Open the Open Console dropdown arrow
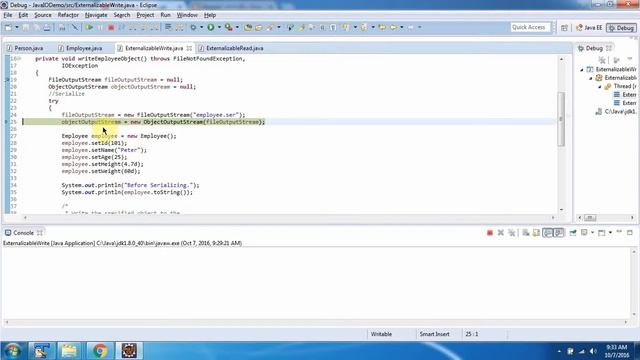The width and height of the screenshot is (640, 360). tap(610, 233)
